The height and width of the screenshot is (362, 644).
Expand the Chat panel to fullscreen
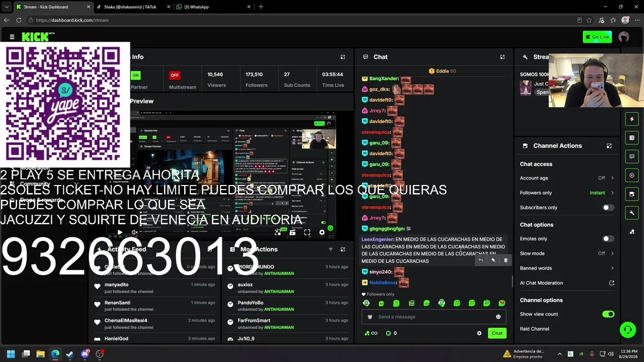pos(502,57)
